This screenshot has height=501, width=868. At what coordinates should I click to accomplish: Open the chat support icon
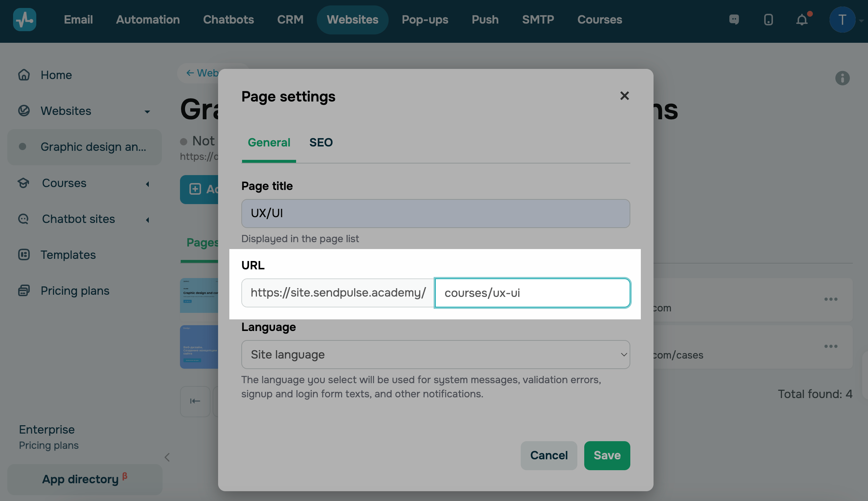(734, 20)
